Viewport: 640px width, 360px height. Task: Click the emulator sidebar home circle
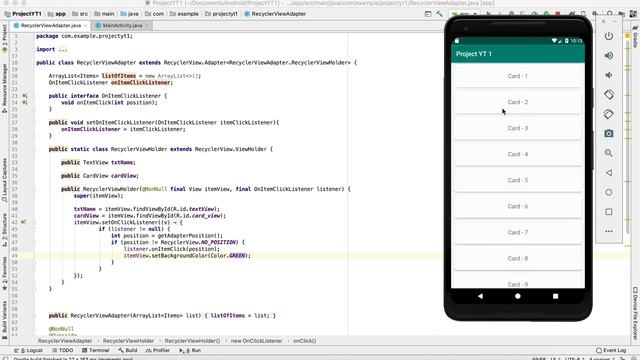[x=609, y=192]
